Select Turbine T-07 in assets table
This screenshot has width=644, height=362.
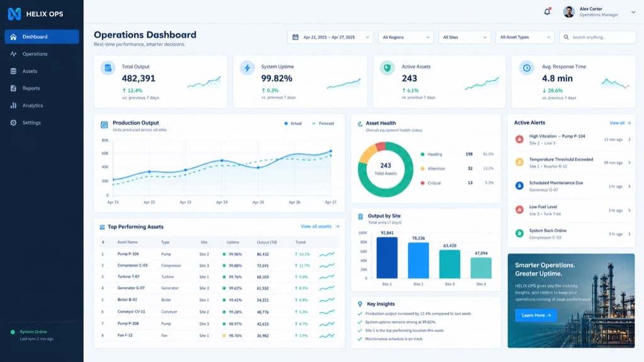[128, 277]
